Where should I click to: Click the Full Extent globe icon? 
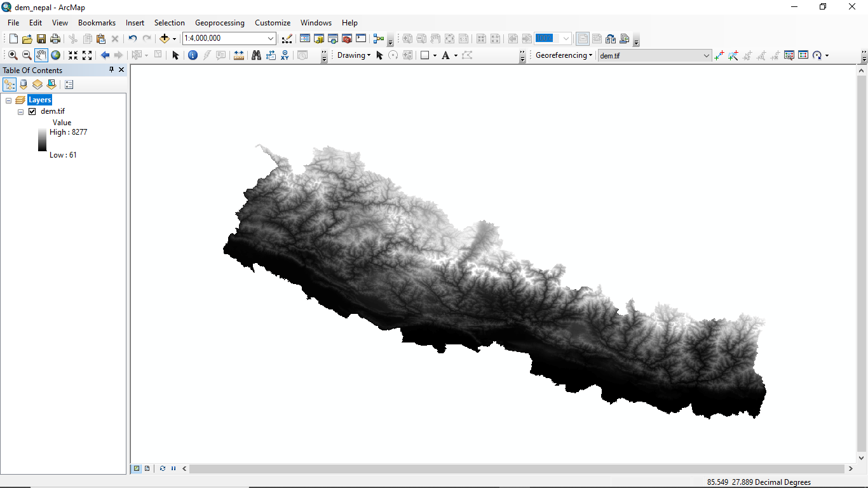pos(55,55)
